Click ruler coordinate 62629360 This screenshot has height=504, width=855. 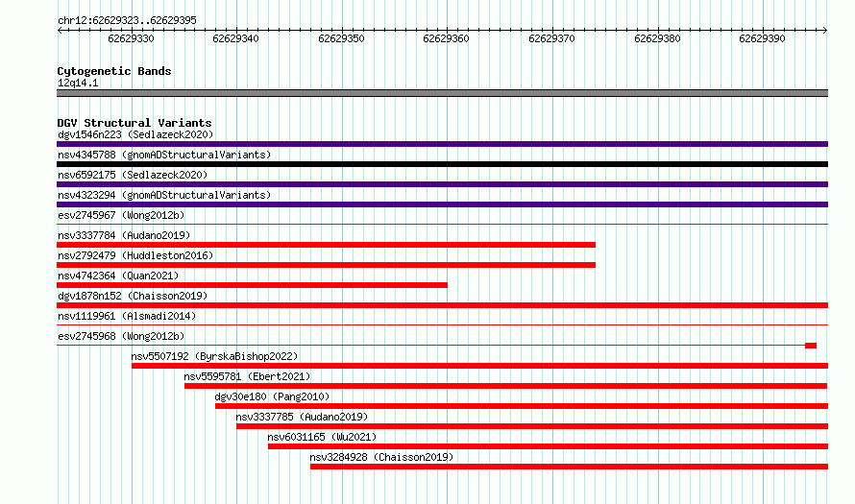click(446, 38)
